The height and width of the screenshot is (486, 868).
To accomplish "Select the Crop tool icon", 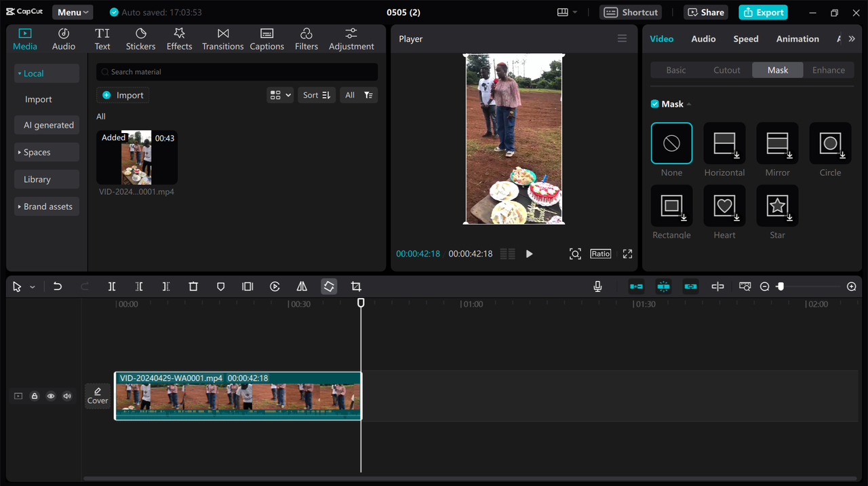I will pyautogui.click(x=356, y=286).
